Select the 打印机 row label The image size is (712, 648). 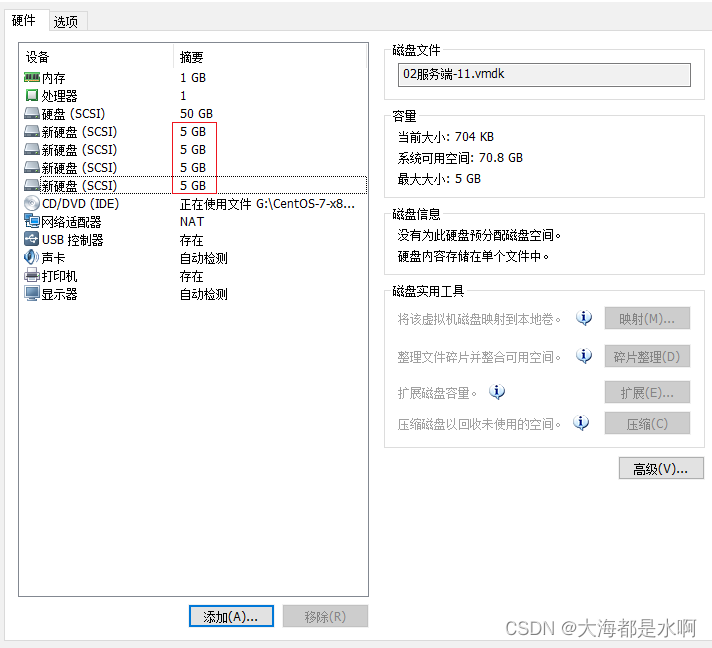tap(59, 276)
